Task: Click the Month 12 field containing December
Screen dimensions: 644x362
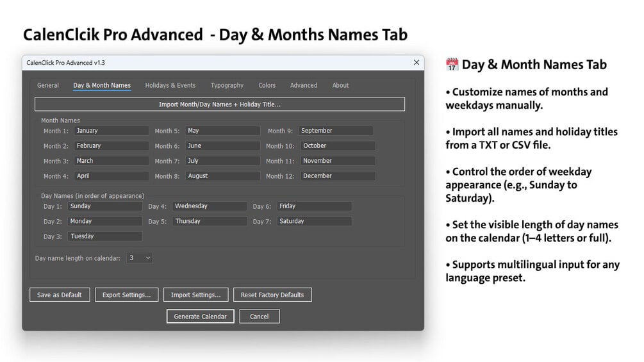Action: click(338, 176)
